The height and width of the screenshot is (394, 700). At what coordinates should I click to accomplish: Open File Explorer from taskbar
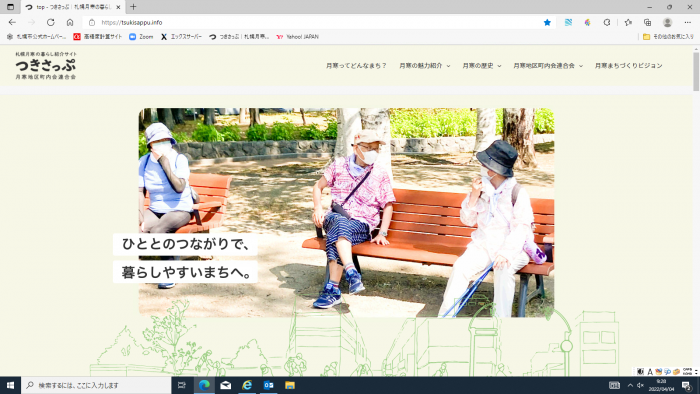[290, 385]
